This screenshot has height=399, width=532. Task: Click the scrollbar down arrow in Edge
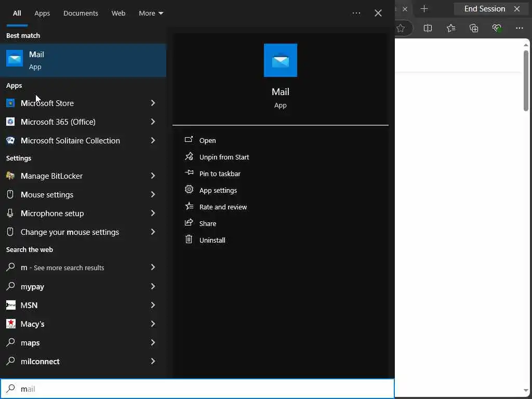pyautogui.click(x=526, y=390)
